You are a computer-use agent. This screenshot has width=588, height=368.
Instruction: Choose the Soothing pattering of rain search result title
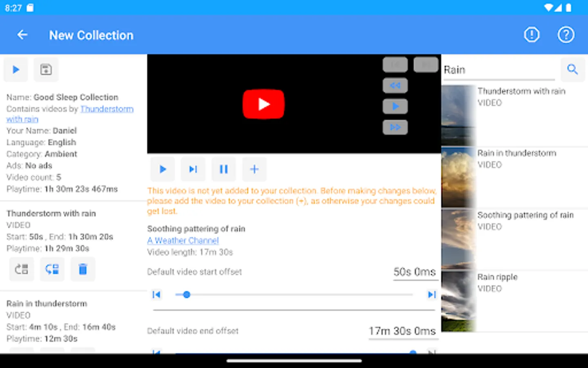click(x=526, y=215)
